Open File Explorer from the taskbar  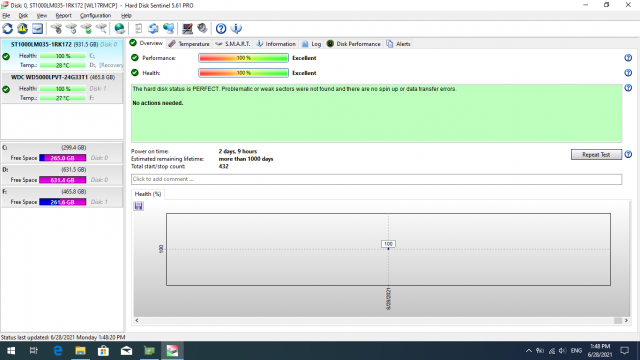click(x=80, y=351)
